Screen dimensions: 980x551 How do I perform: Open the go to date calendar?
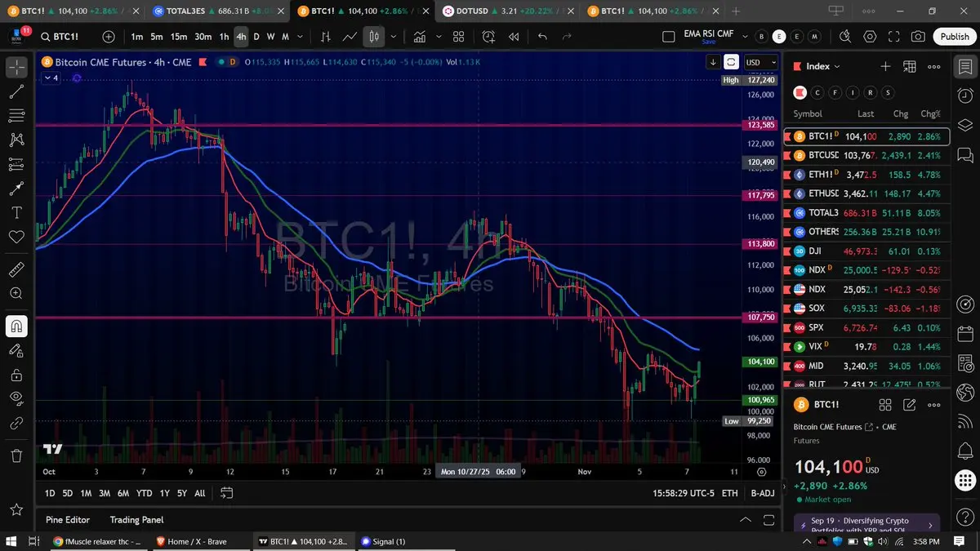point(226,493)
